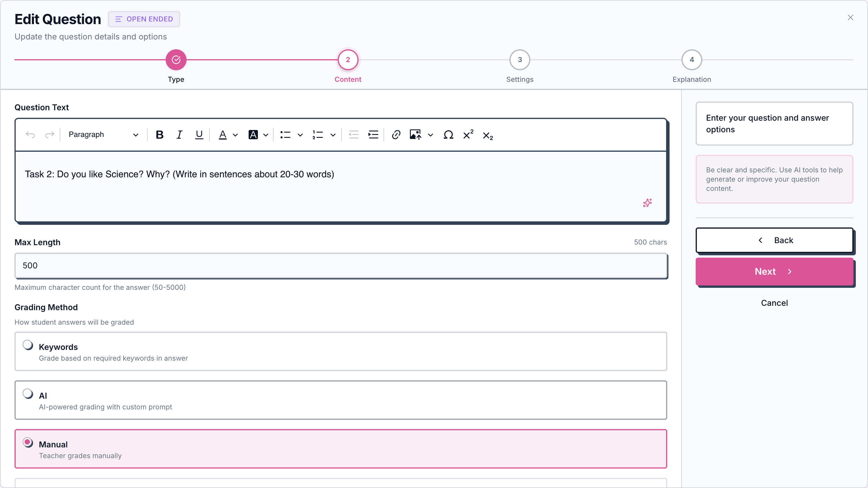Click the Max Length input field
The width and height of the screenshot is (868, 488).
[x=340, y=265]
